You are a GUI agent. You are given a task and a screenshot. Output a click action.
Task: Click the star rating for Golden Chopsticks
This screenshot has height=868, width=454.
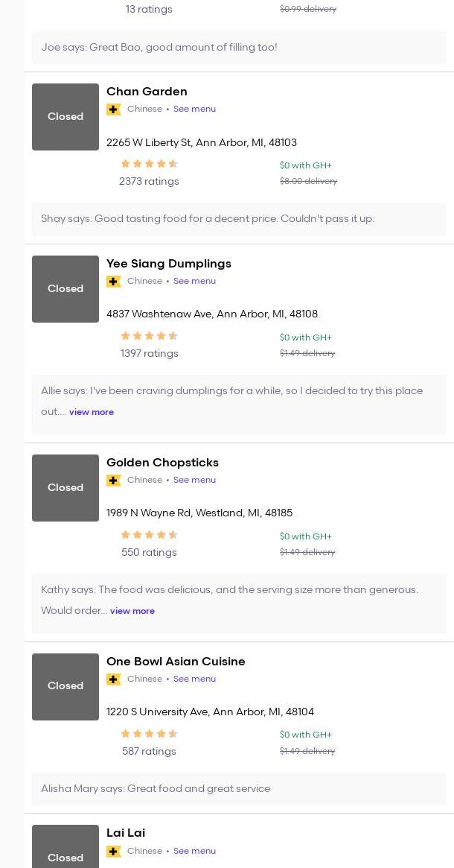[x=149, y=535]
